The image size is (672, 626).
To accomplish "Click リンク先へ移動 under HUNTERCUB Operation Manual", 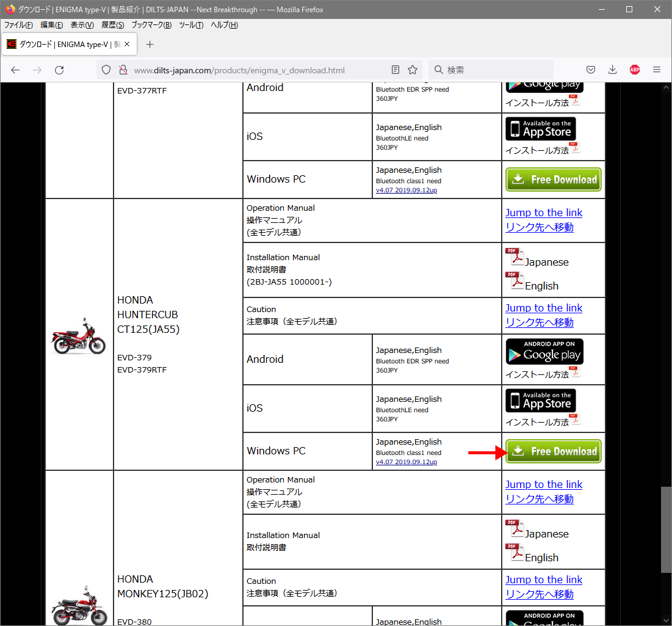I will coord(539,227).
